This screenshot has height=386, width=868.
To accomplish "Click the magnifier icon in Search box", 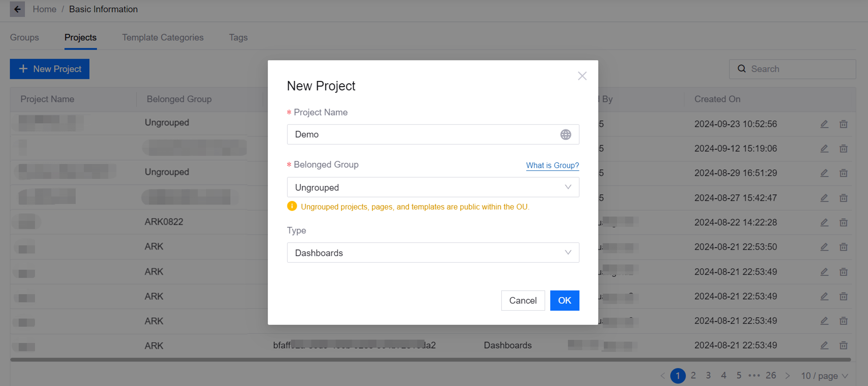I will [741, 69].
